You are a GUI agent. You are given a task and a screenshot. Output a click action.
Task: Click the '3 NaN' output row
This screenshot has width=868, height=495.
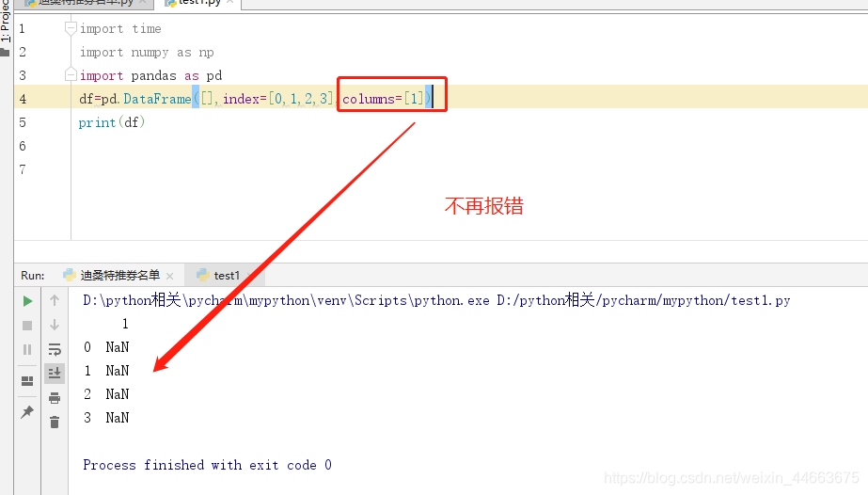click(106, 418)
